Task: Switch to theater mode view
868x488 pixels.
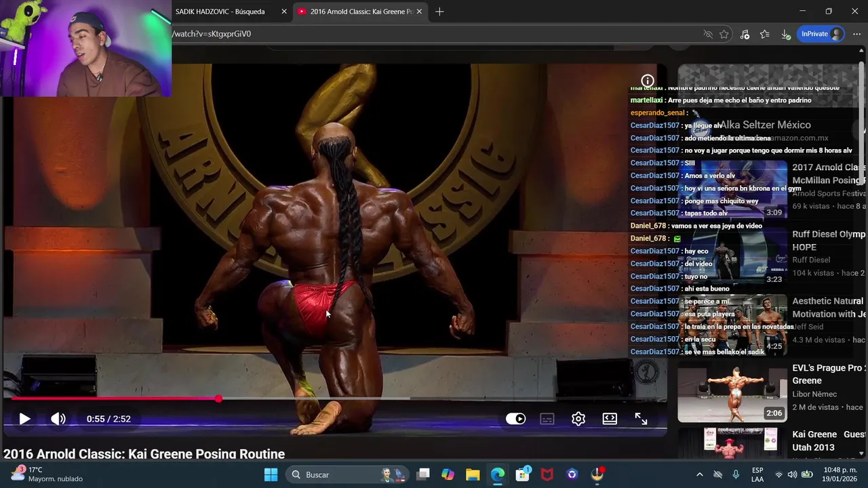Action: click(610, 419)
